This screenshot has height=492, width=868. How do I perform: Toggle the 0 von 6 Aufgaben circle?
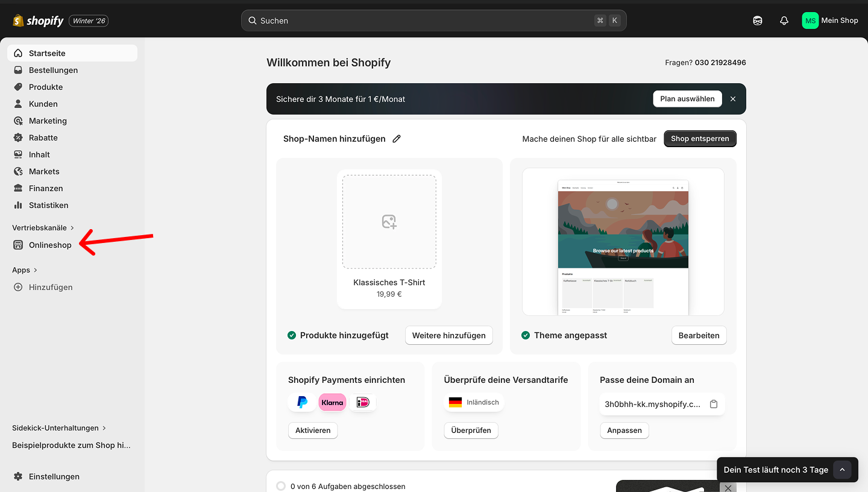pyautogui.click(x=281, y=486)
